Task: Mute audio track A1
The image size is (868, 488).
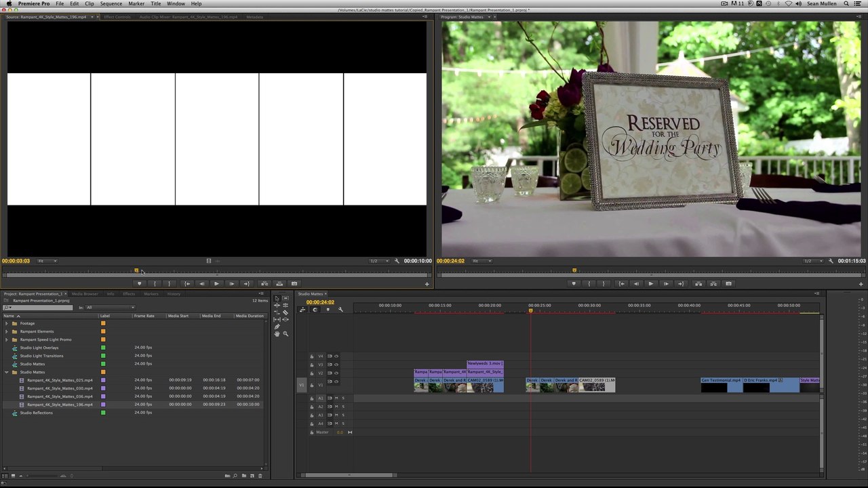Action: (x=336, y=398)
